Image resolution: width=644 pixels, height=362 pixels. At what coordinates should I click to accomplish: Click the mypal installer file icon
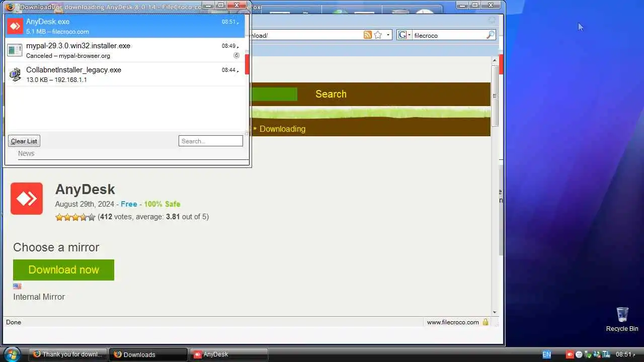(15, 50)
